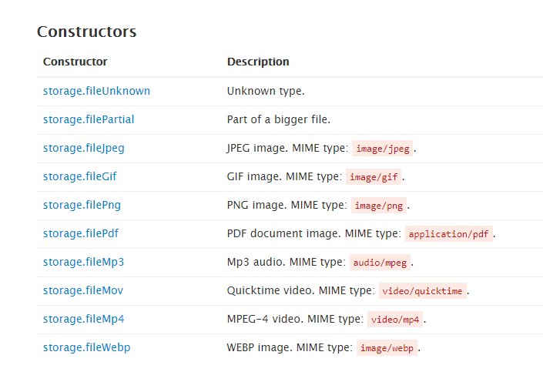Viewport: 543px width, 392px height.
Task: Select the image/png code snippet
Action: click(379, 206)
